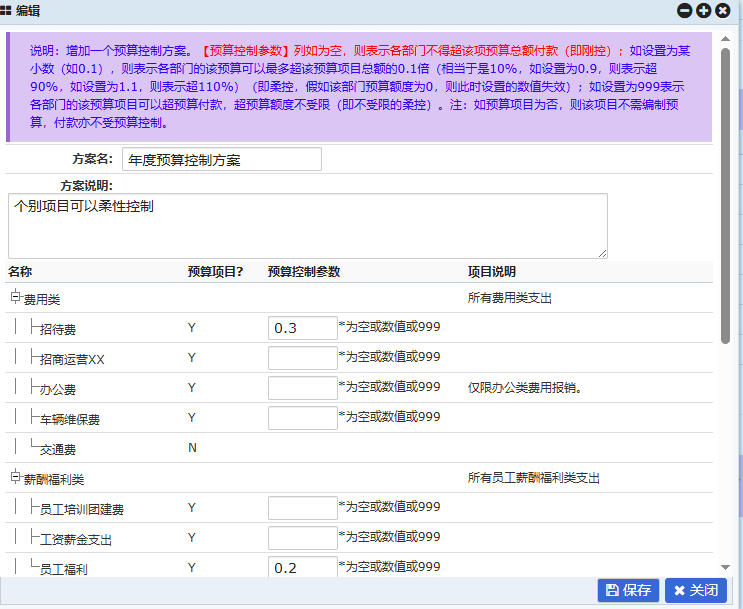Viewport: 743px width, 609px height.
Task: Click into the 方案说明 text area
Action: pos(307,225)
